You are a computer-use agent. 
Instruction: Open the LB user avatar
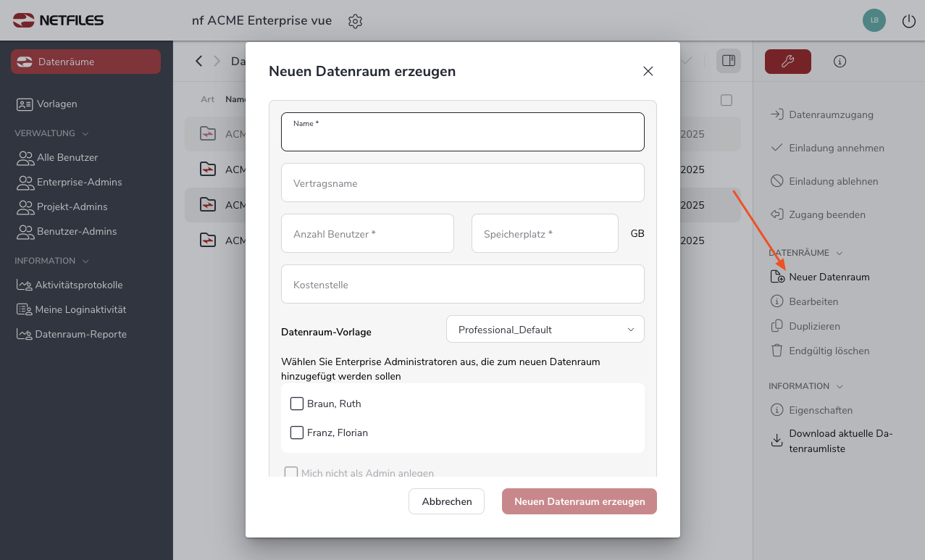point(874,20)
